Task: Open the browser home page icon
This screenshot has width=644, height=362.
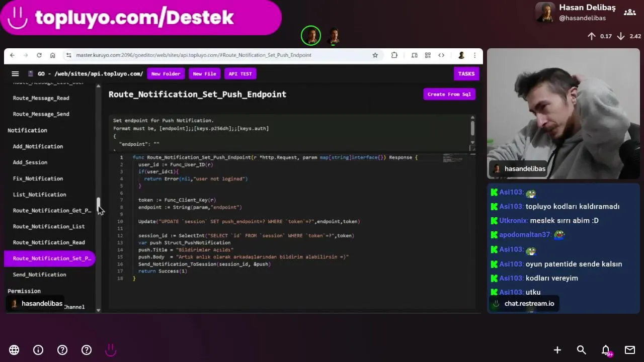Action: [x=52, y=55]
